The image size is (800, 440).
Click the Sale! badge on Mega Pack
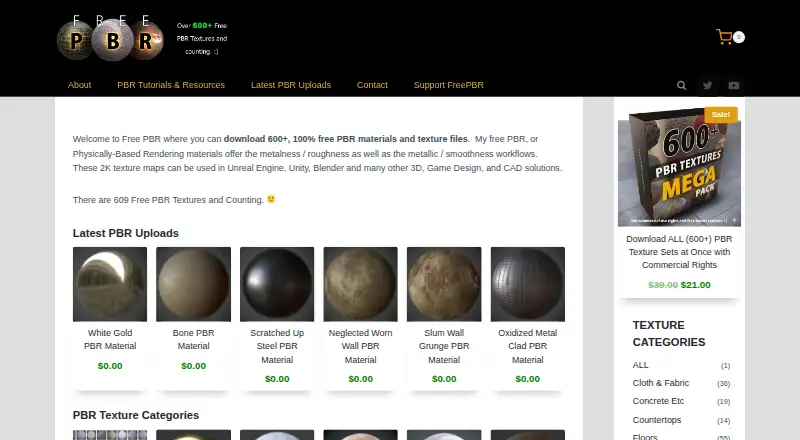721,114
